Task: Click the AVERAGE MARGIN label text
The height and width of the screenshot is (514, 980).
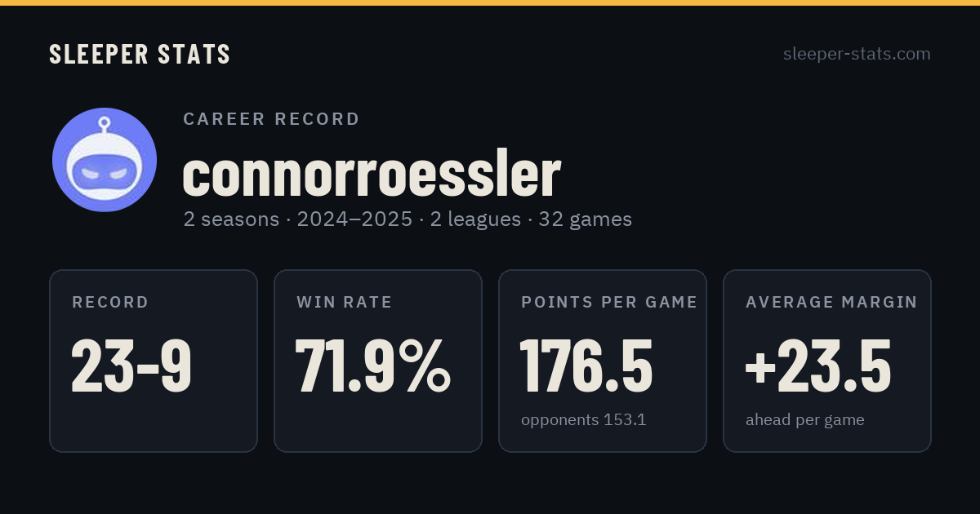Action: coord(831,303)
